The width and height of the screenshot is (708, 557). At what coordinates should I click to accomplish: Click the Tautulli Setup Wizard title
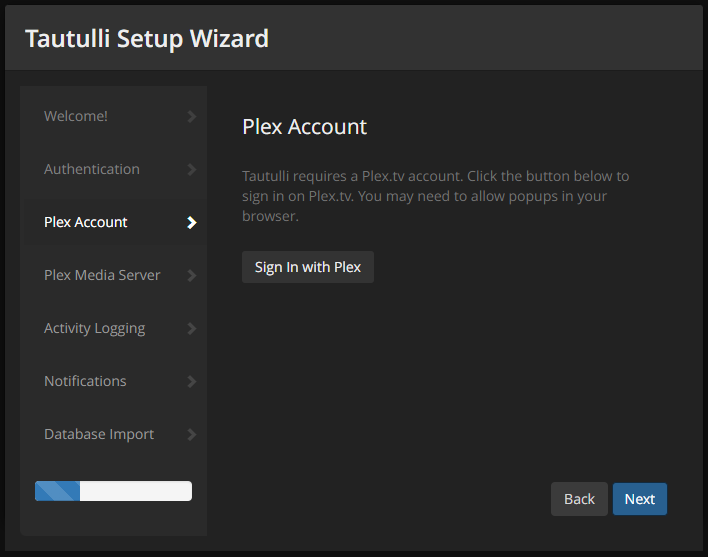click(147, 39)
